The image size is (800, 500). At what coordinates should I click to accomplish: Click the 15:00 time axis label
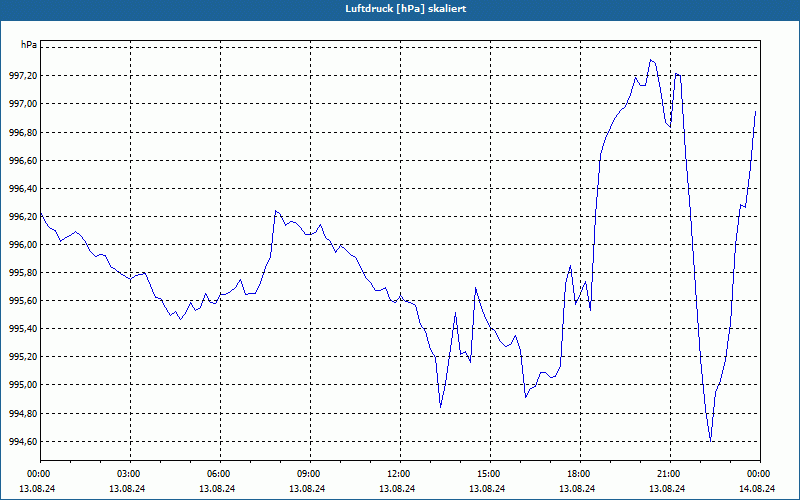pos(490,474)
